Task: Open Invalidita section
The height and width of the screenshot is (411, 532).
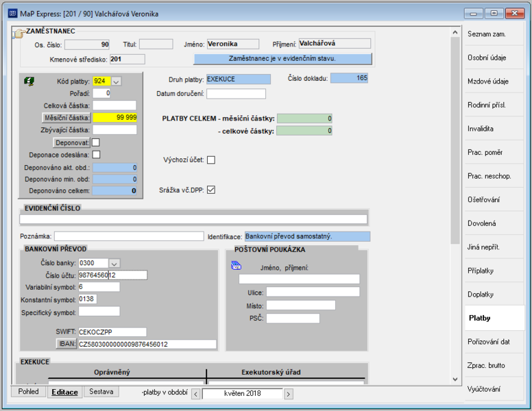Action: click(494, 129)
